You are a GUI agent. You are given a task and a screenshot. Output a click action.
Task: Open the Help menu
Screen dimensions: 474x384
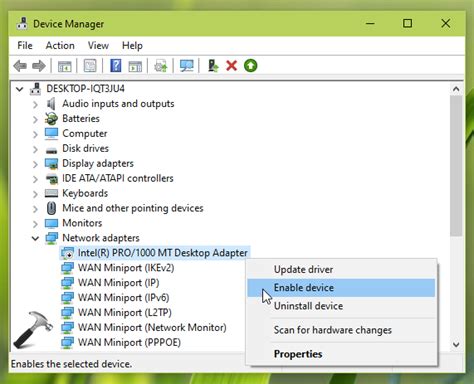coord(132,45)
